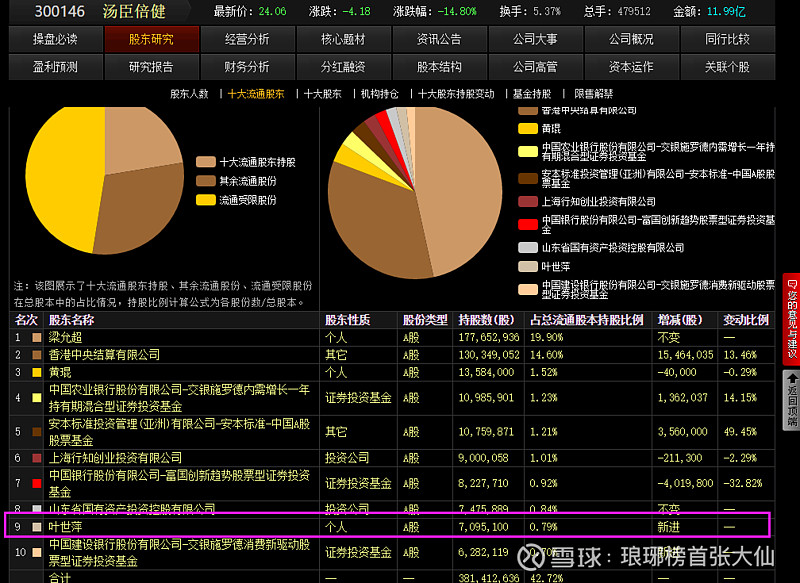Click the 返回顶端 back-to-top button
This screenshot has width=800, height=583.
click(x=792, y=400)
